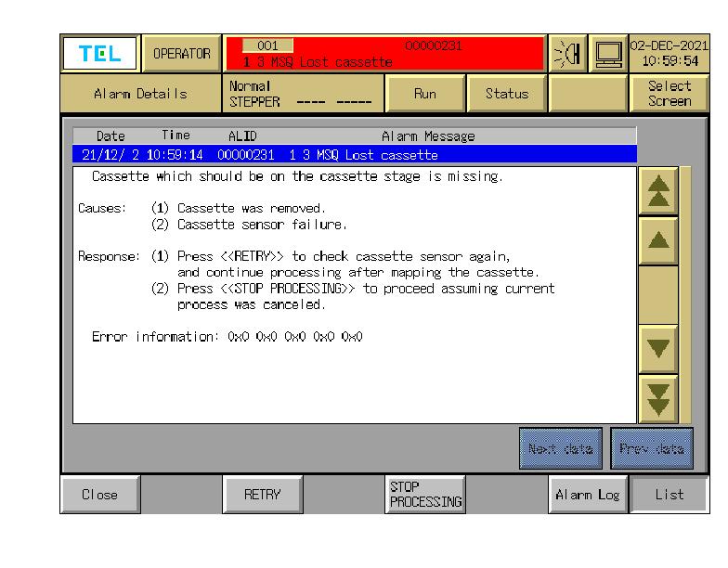
Task: Click the TEL logo button
Action: (x=99, y=54)
